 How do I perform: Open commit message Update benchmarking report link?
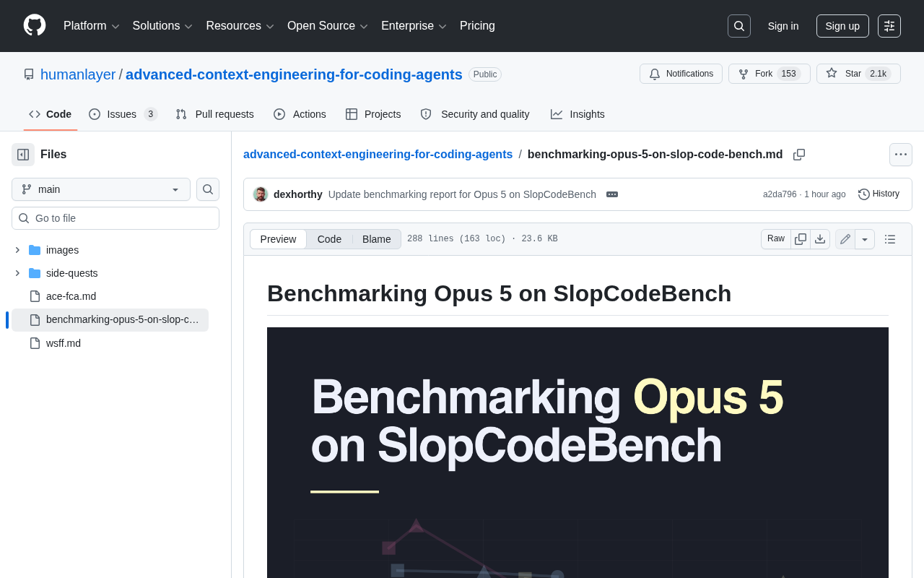click(462, 194)
